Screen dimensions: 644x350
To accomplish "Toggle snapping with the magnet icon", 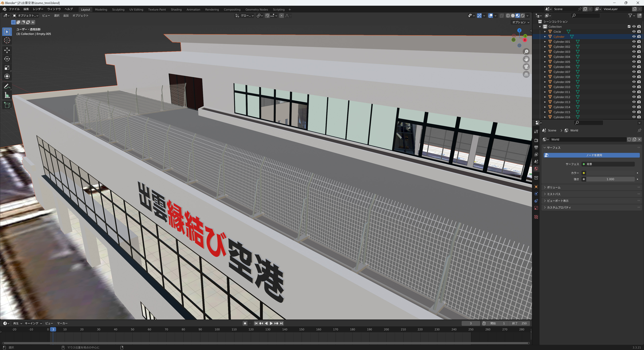I will [x=267, y=15].
